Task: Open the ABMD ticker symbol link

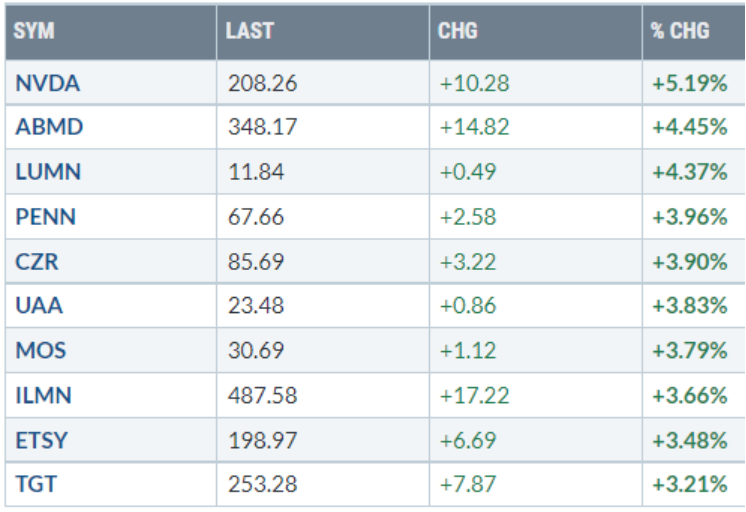Action: tap(49, 127)
